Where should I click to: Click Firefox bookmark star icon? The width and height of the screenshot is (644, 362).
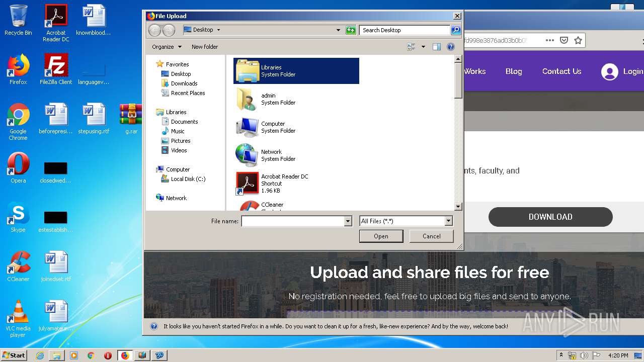(578, 40)
